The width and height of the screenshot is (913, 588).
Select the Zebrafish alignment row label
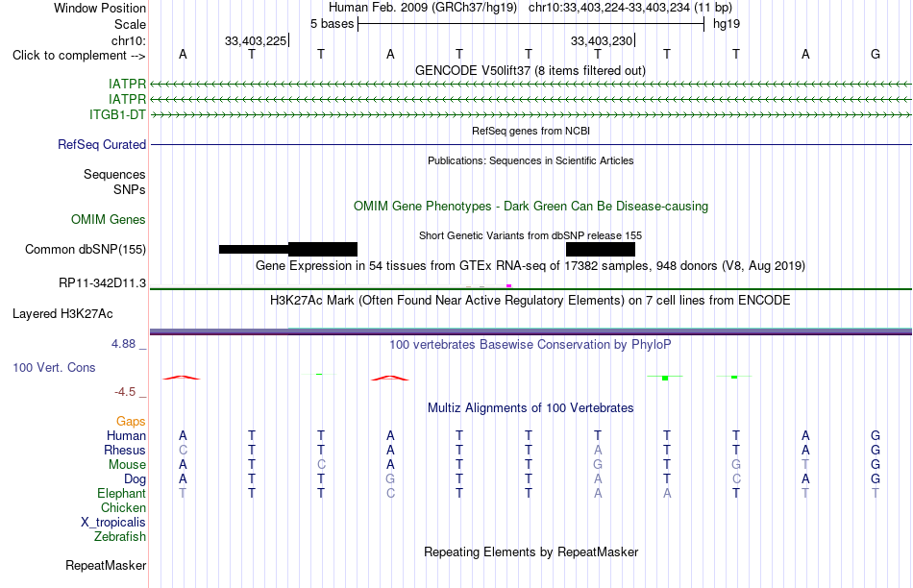(120, 536)
